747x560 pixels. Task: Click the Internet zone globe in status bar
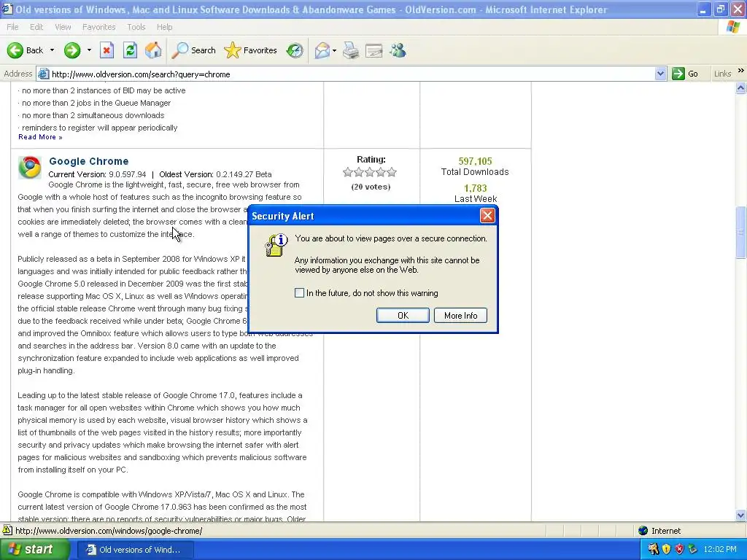[x=643, y=531]
